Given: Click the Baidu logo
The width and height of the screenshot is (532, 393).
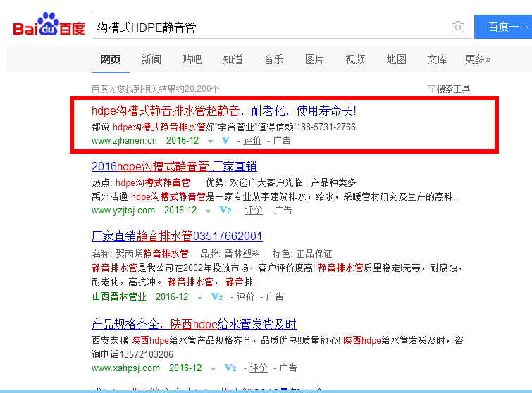Looking at the screenshot, I should click(49, 25).
